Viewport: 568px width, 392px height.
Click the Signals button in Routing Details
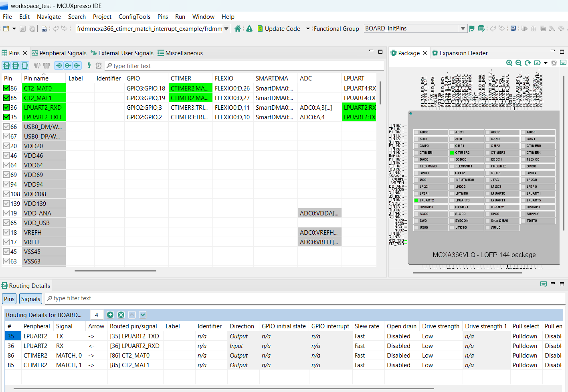click(30, 299)
